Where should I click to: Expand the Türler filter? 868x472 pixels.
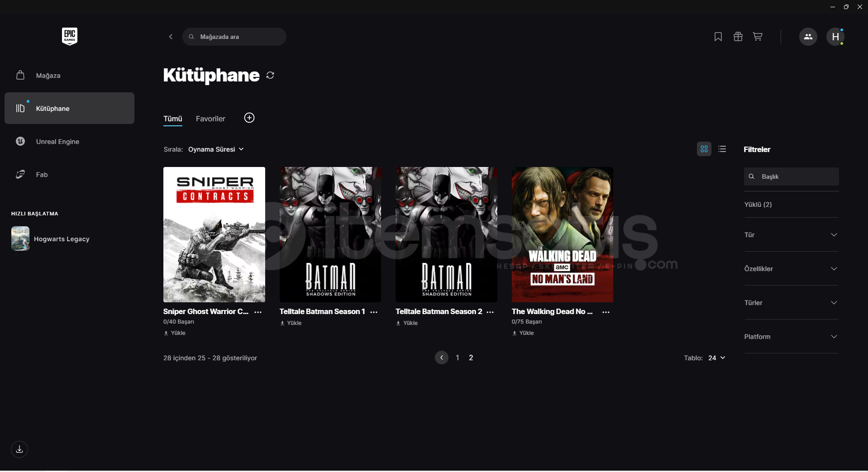(791, 303)
